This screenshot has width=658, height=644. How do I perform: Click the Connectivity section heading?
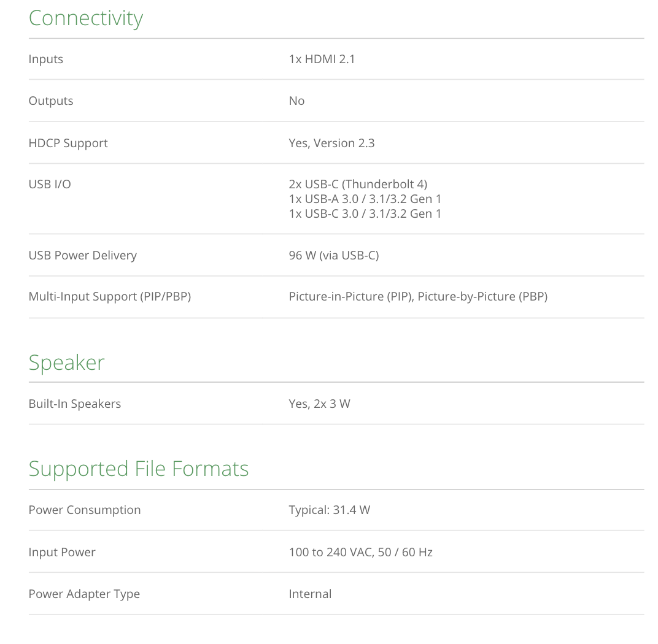click(85, 18)
